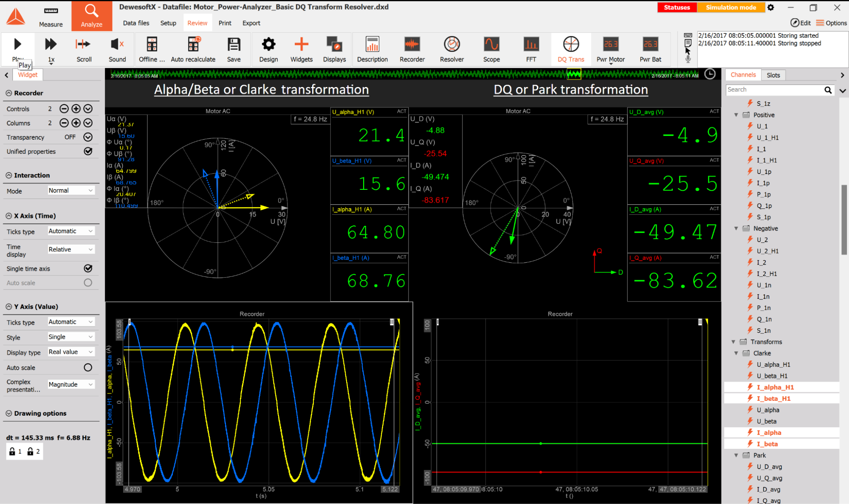This screenshot has height=504, width=849.
Task: Select the Review tab
Action: click(197, 23)
